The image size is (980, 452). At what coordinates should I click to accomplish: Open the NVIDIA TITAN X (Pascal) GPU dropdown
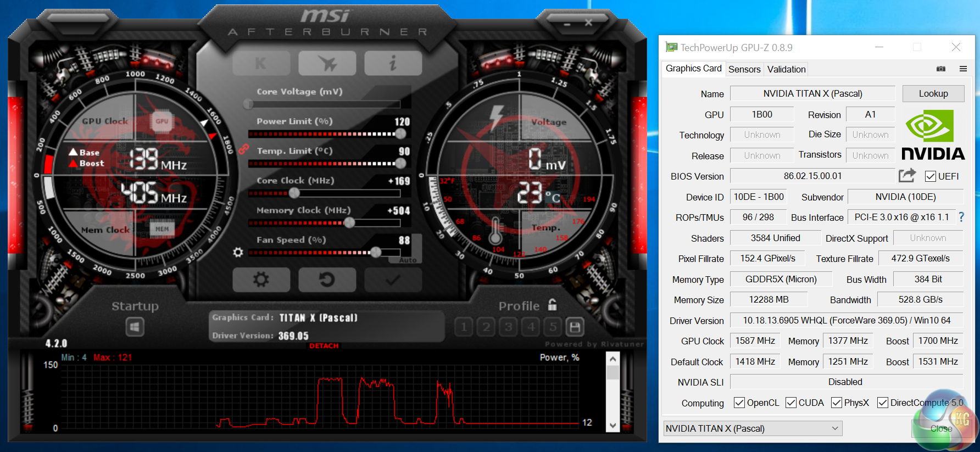coord(753,428)
